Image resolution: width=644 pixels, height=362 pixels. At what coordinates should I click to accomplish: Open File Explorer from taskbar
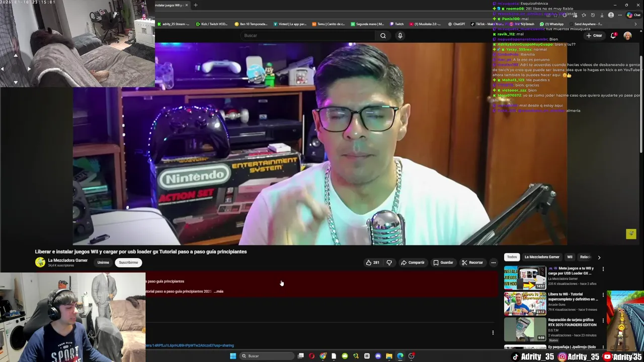[389, 356]
